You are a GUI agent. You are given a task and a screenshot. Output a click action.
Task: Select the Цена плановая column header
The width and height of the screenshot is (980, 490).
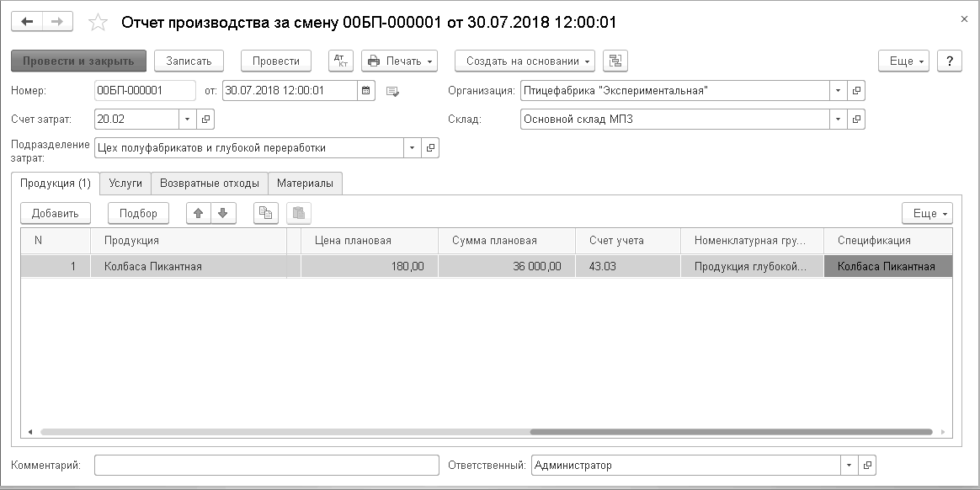pos(370,241)
